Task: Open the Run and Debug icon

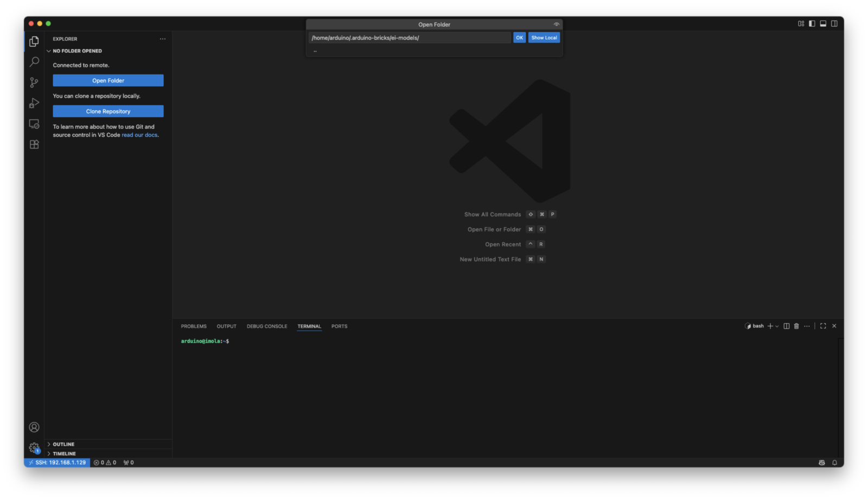Action: click(34, 103)
